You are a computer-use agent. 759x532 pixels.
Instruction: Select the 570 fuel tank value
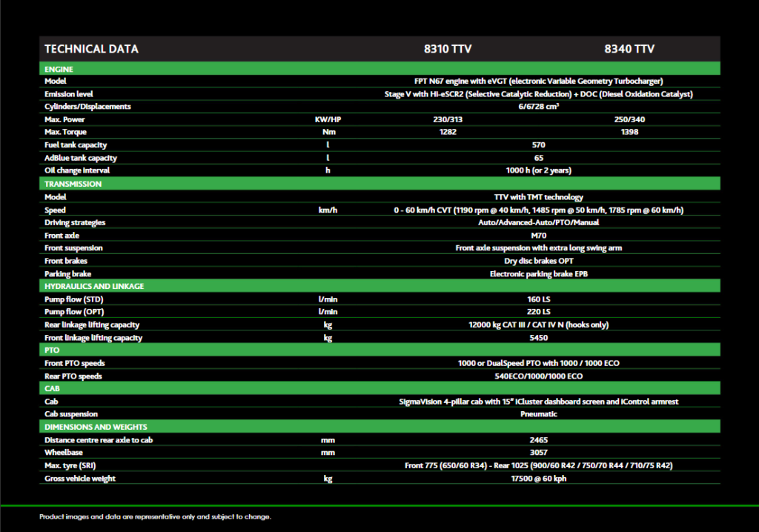click(x=539, y=144)
